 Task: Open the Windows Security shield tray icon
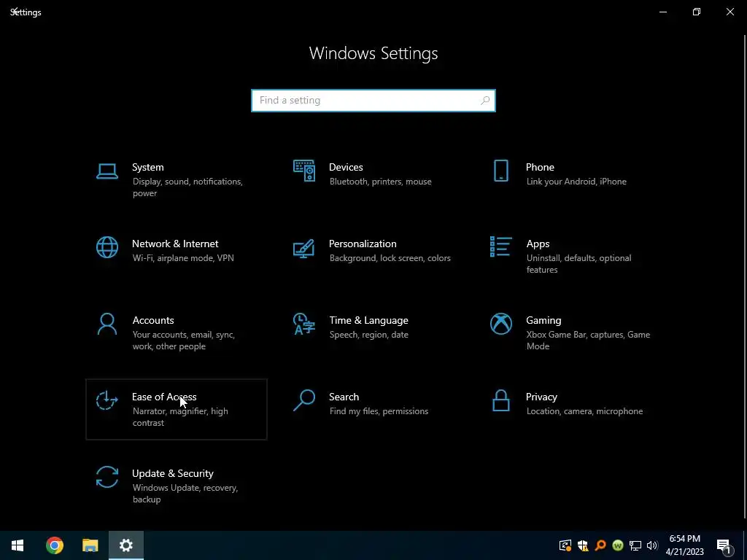click(x=583, y=545)
